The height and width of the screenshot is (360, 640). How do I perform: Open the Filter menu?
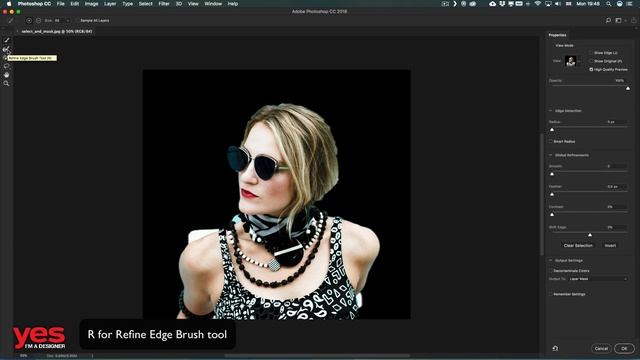point(164,4)
